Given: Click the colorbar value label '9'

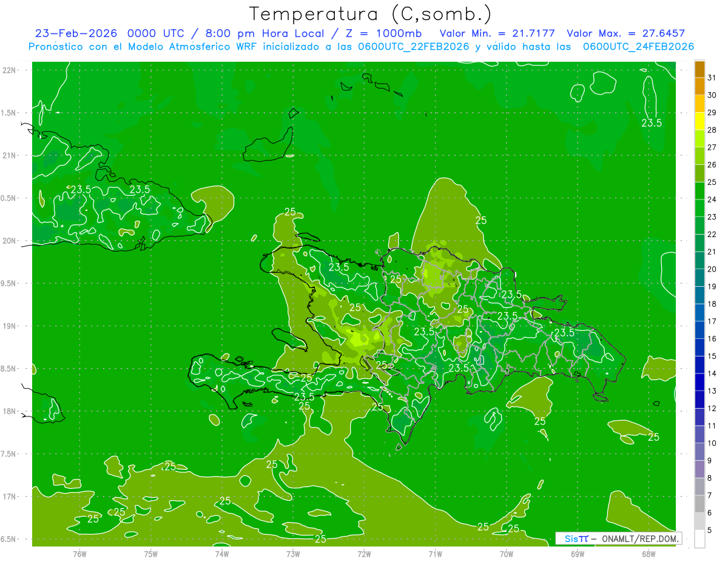Looking at the screenshot, I should [710, 461].
